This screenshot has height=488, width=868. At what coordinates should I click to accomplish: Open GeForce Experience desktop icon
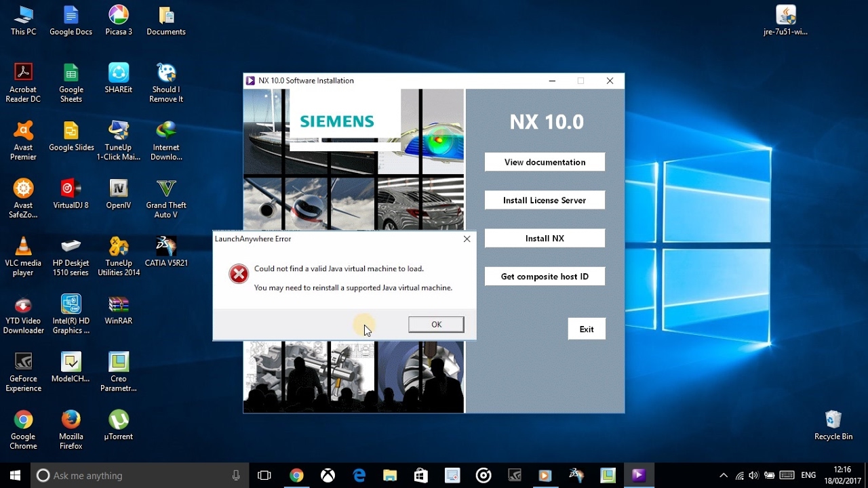pyautogui.click(x=23, y=372)
